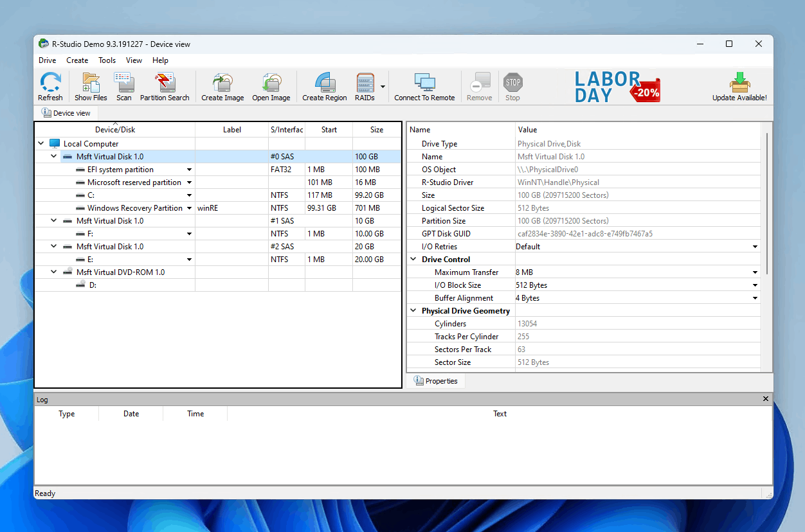
Task: Click the DVD-ROM drive icon
Action: [68, 272]
